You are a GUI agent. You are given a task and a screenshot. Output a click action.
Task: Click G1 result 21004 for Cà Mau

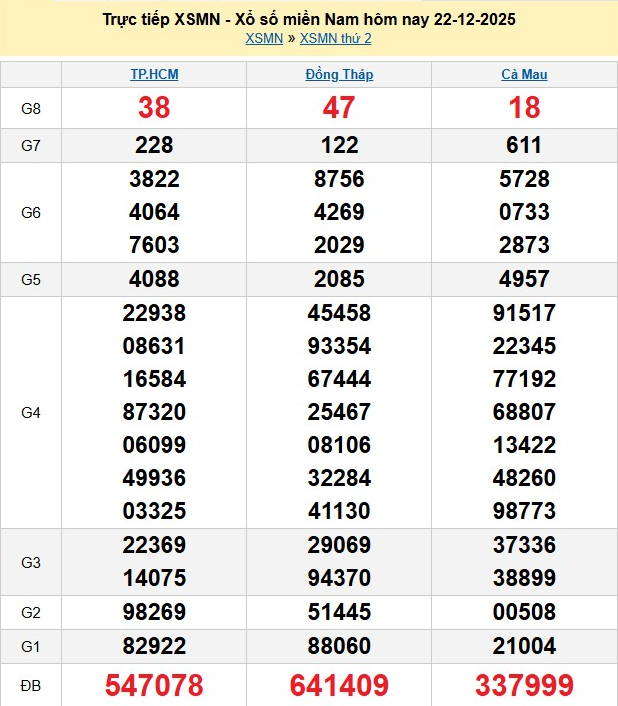point(524,646)
